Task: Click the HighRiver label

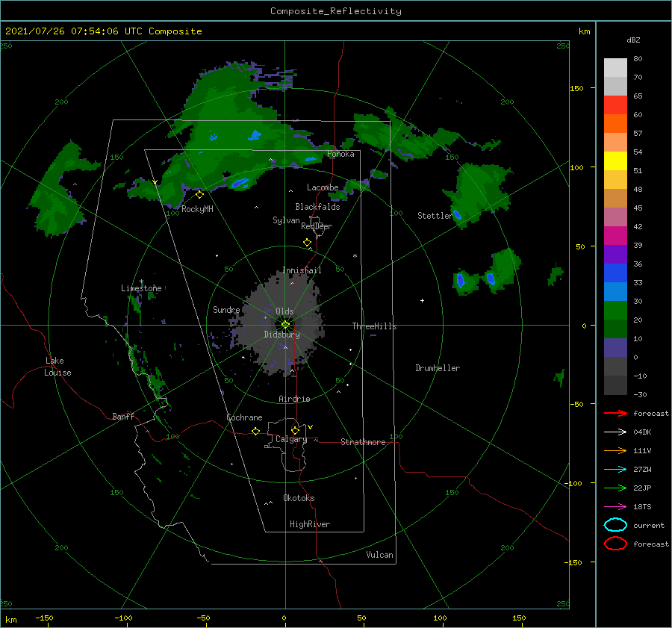Action: pos(310,524)
